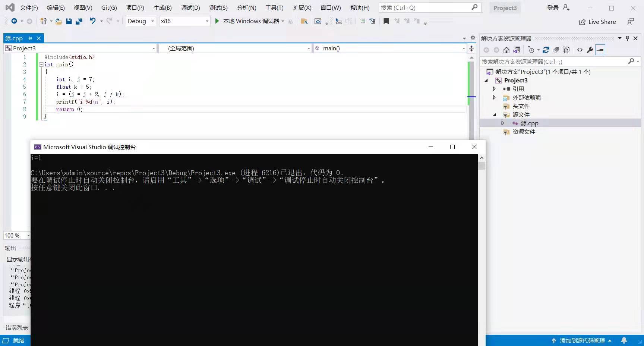Switch views with the Solution Explorer views icon

(517, 50)
